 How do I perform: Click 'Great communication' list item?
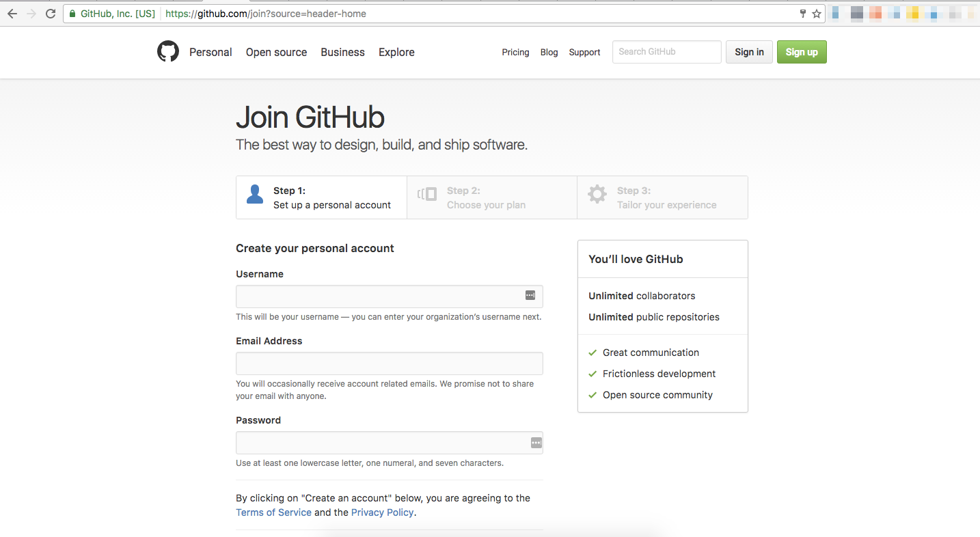pyautogui.click(x=651, y=353)
